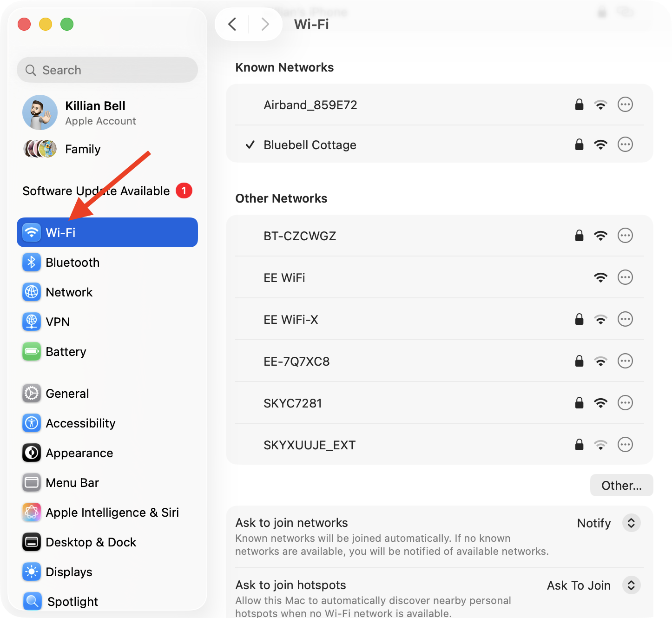Select the Bluetooth icon in the sidebar
The height and width of the screenshot is (618, 672).
(x=31, y=262)
